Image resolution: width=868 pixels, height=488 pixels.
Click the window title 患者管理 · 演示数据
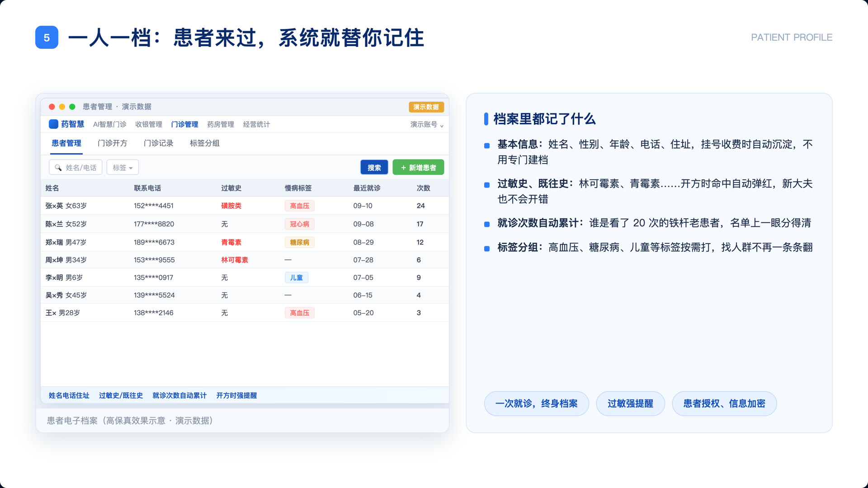coord(117,107)
